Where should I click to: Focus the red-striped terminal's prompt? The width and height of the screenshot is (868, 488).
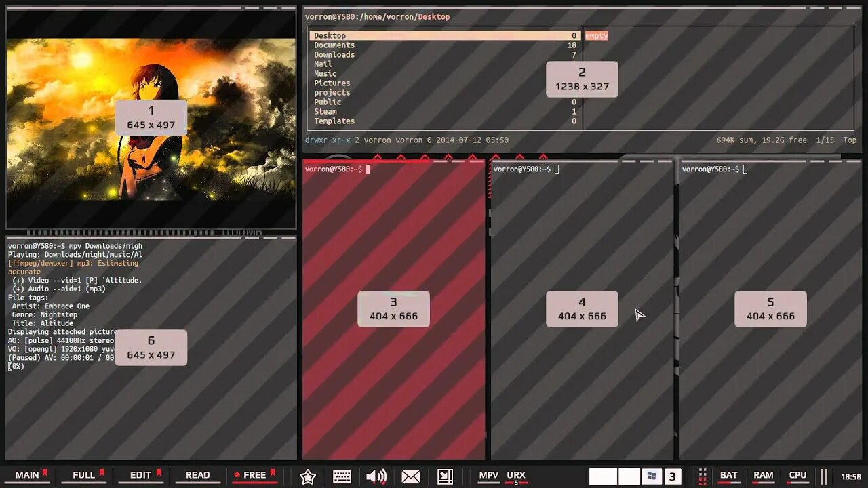tap(337, 169)
